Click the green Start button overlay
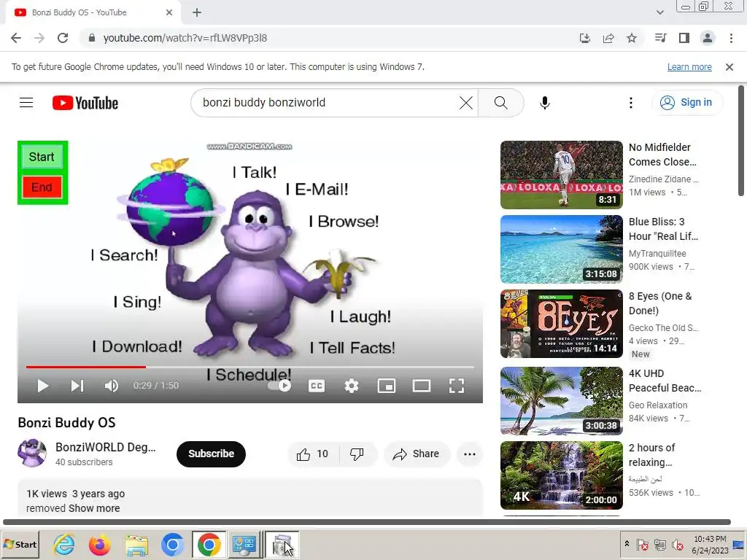The height and width of the screenshot is (560, 747). (42, 157)
